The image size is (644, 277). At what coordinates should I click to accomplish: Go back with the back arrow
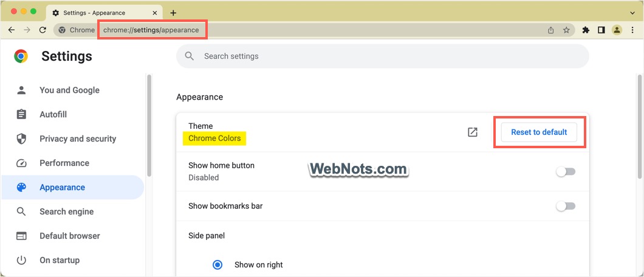click(12, 30)
